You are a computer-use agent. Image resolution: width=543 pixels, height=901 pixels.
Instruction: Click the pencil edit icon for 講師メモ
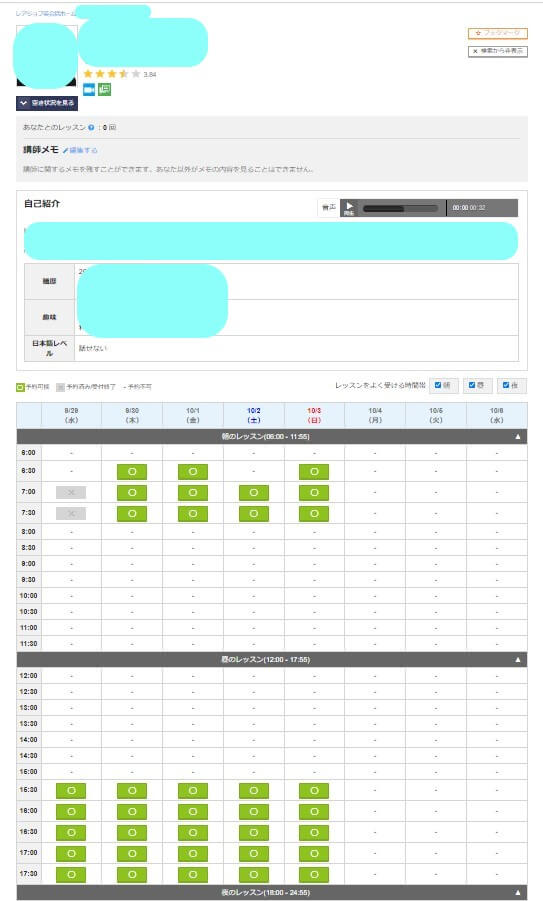(66, 151)
